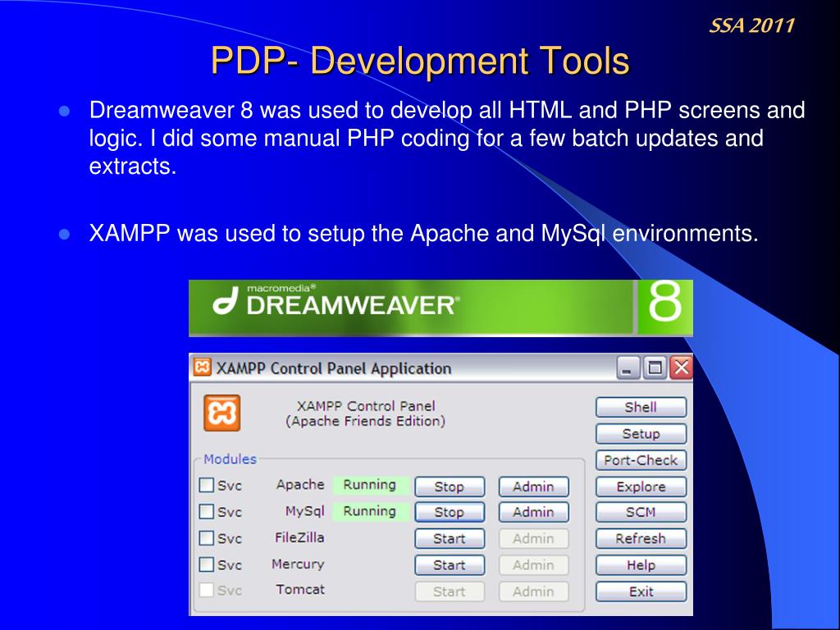Click the greyed Tomcat Admin button
The image size is (840, 630).
coord(533,591)
